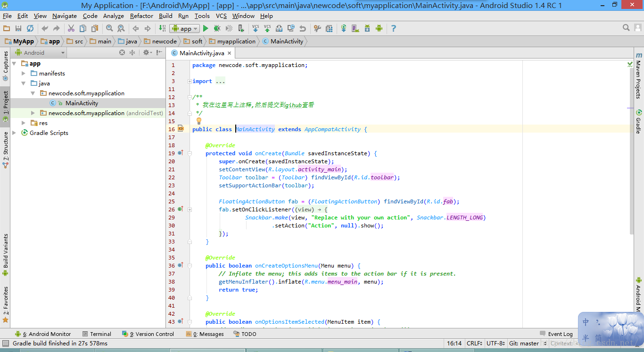Click the VCS Revert icon

point(303,28)
